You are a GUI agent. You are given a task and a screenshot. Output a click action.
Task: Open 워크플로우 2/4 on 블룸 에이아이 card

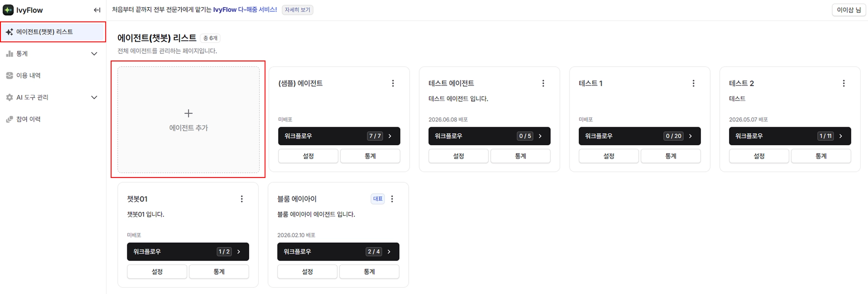point(338,252)
